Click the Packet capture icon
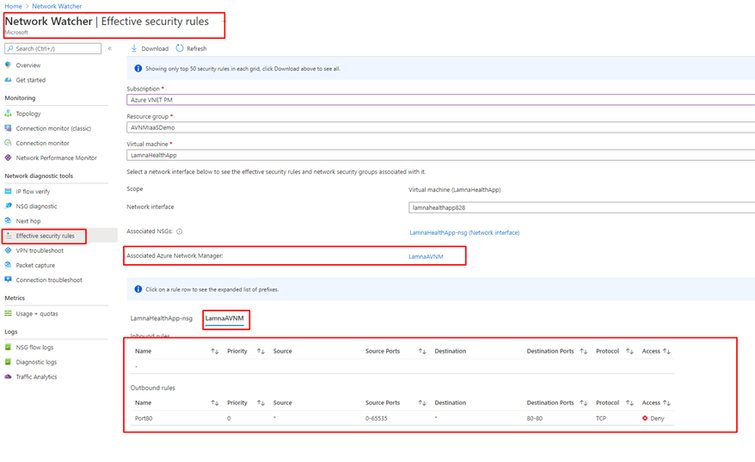The image size is (755, 462). [8, 265]
